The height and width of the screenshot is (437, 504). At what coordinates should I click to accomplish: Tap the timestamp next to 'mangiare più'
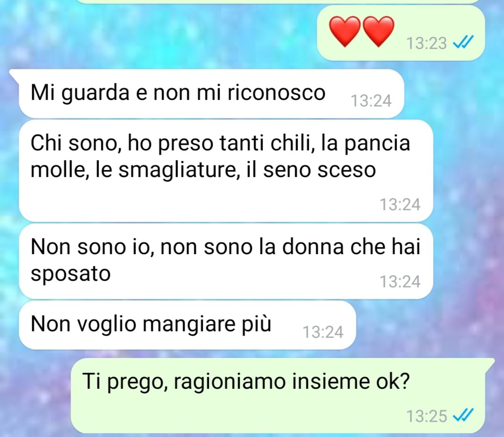[323, 332]
